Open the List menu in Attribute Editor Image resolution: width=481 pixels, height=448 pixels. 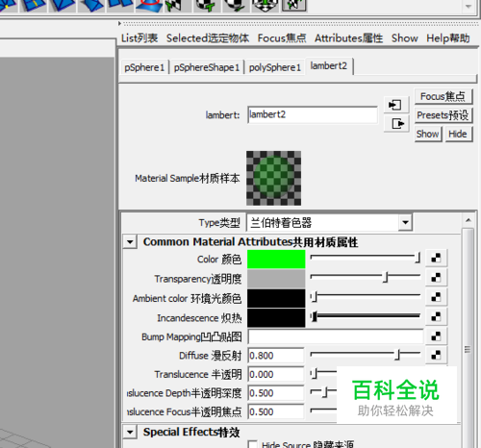pyautogui.click(x=139, y=38)
